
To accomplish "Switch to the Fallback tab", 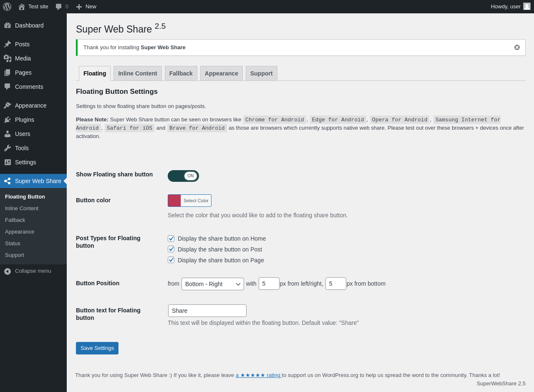I will [181, 73].
